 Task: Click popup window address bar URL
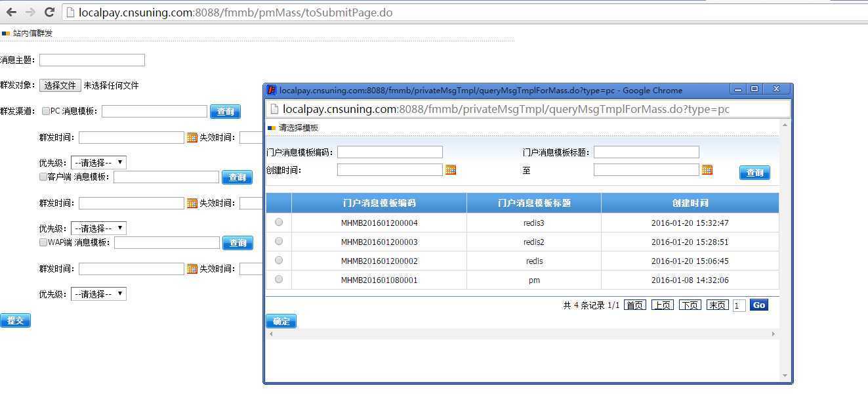click(506, 109)
